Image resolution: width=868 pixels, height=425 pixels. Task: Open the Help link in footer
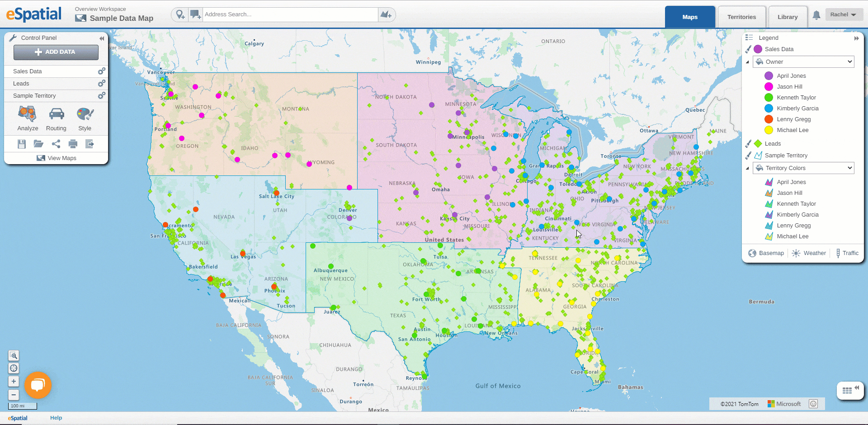(x=56, y=418)
